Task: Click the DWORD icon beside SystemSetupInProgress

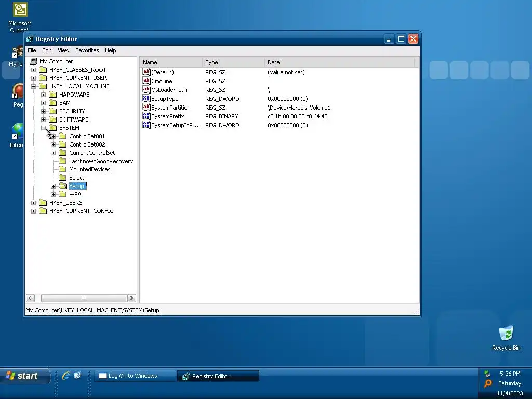Action: pos(146,125)
